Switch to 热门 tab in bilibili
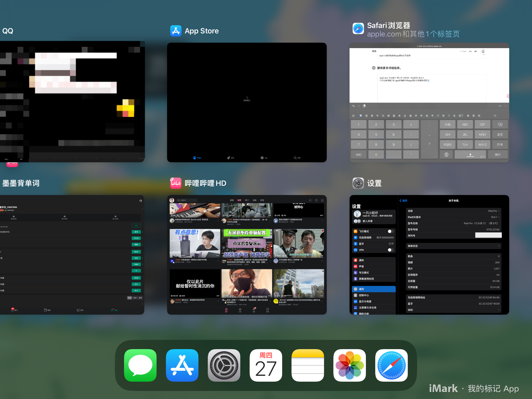 [247, 200]
